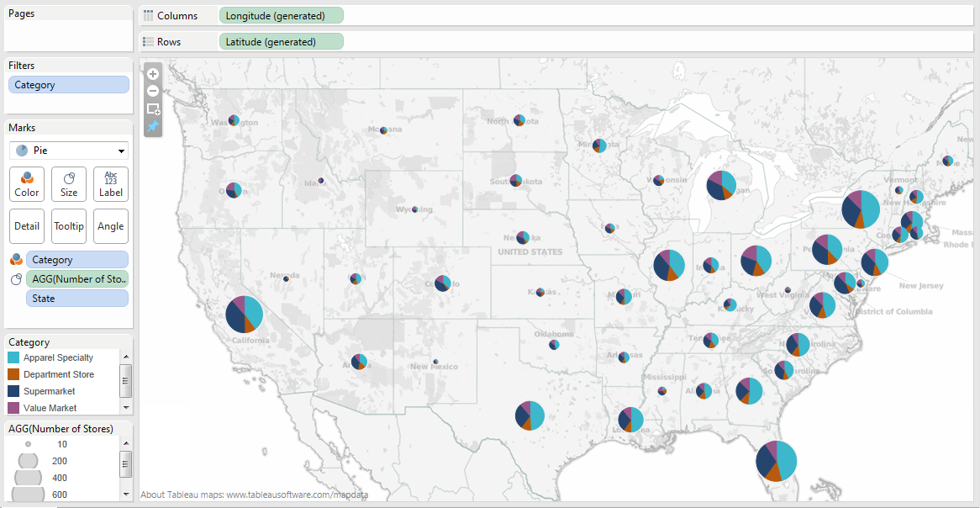The height and width of the screenshot is (508, 980).
Task: Click the icon beside the Rows shelf
Action: 149,40
